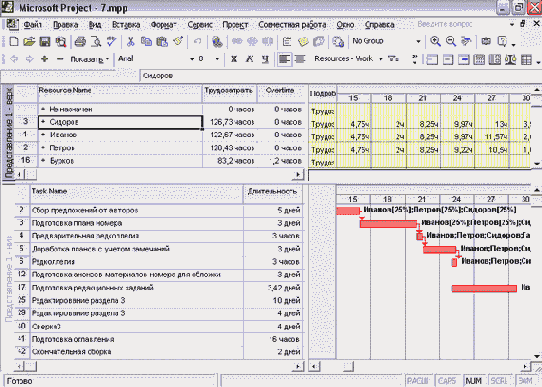Open the Сервис menu
The height and width of the screenshot is (387, 542).
(x=200, y=25)
